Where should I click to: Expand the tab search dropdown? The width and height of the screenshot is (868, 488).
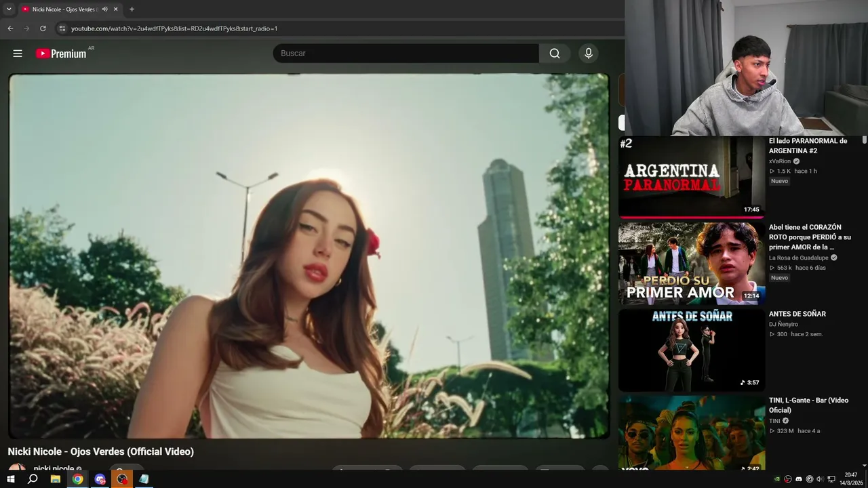coord(9,9)
